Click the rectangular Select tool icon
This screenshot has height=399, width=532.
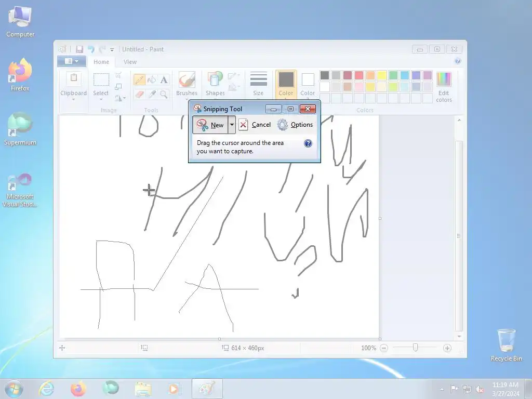pyautogui.click(x=101, y=79)
